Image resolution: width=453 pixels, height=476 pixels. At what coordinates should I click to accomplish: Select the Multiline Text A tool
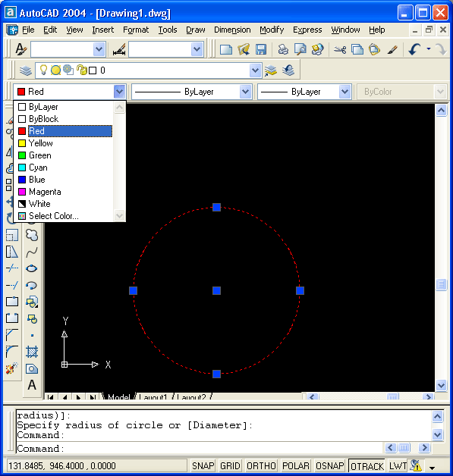32,385
